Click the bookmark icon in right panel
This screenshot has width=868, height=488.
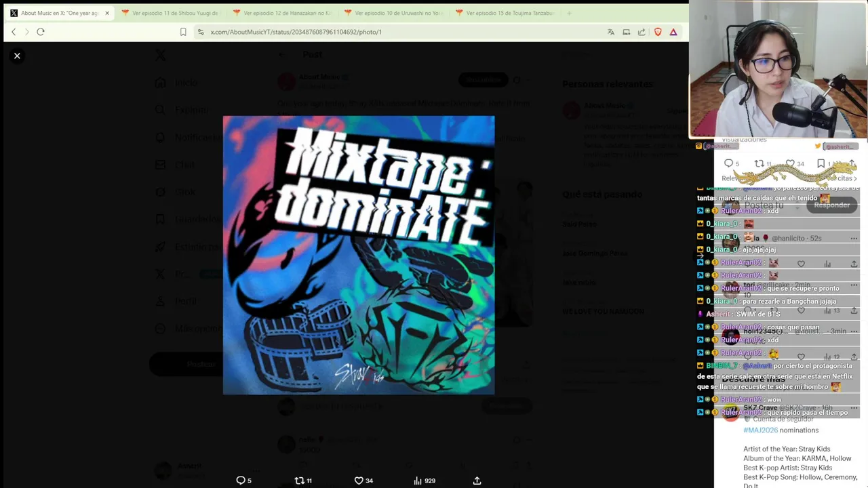(x=821, y=163)
